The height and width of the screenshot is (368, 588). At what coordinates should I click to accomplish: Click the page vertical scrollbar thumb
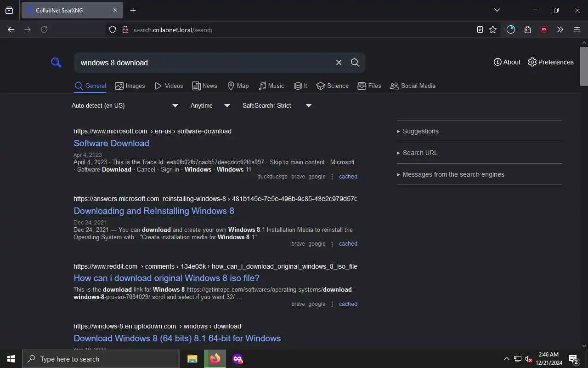584,65
